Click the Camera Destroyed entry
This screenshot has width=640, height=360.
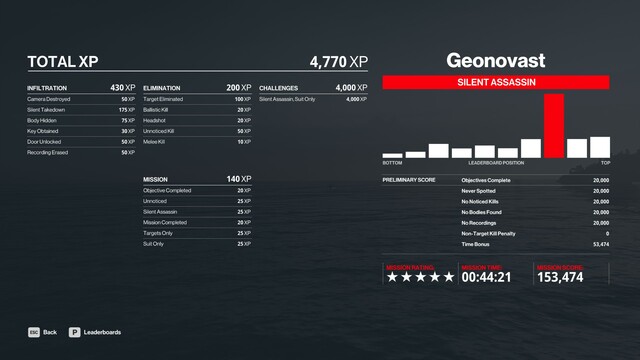tap(81, 99)
